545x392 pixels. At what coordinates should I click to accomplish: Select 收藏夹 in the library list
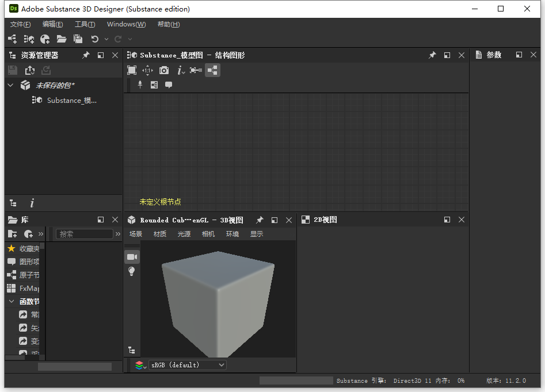23,249
